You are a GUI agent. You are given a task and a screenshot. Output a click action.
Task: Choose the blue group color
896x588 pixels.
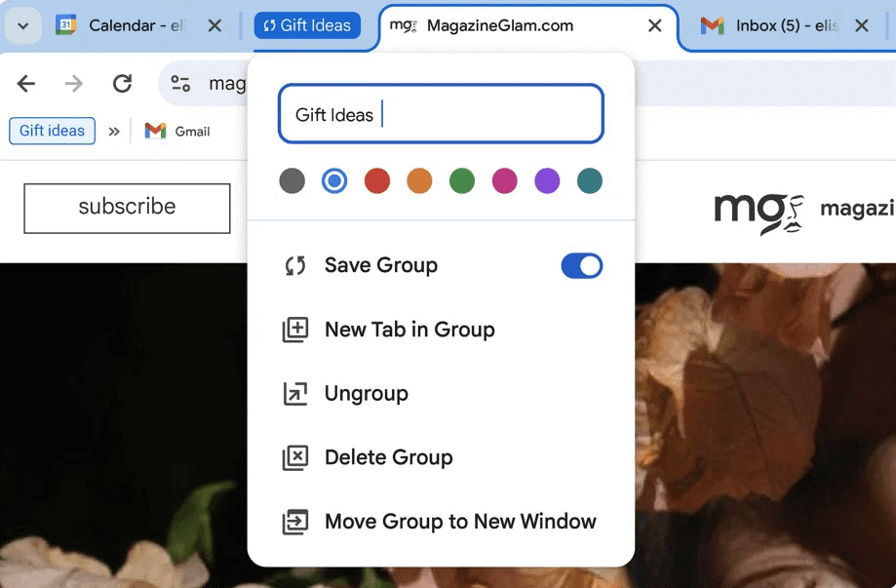pos(334,181)
